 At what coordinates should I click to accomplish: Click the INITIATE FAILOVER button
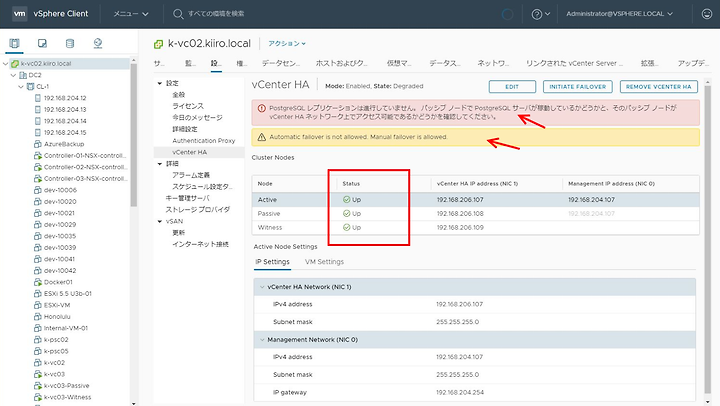[x=578, y=86]
